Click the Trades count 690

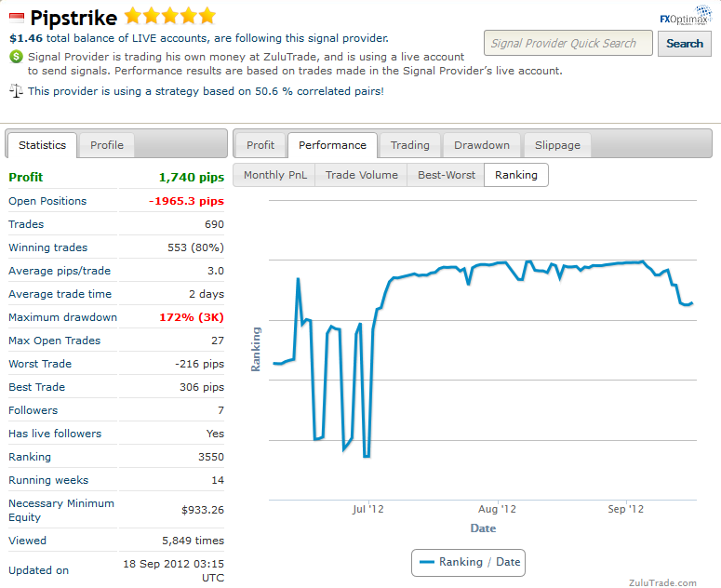(214, 224)
